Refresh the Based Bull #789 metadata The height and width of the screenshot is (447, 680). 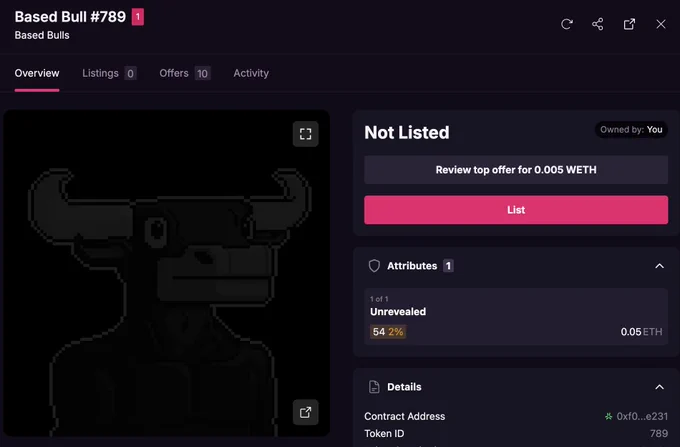coord(566,24)
